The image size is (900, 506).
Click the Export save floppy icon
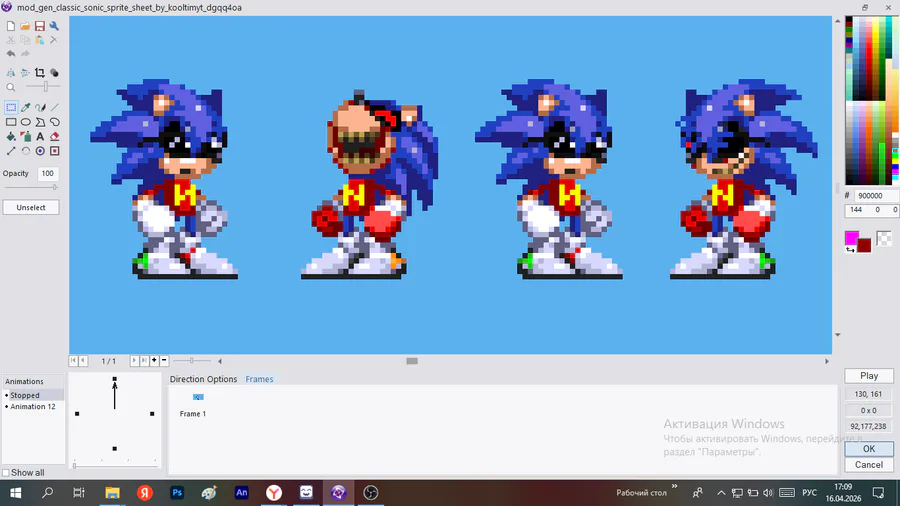pyautogui.click(x=40, y=26)
